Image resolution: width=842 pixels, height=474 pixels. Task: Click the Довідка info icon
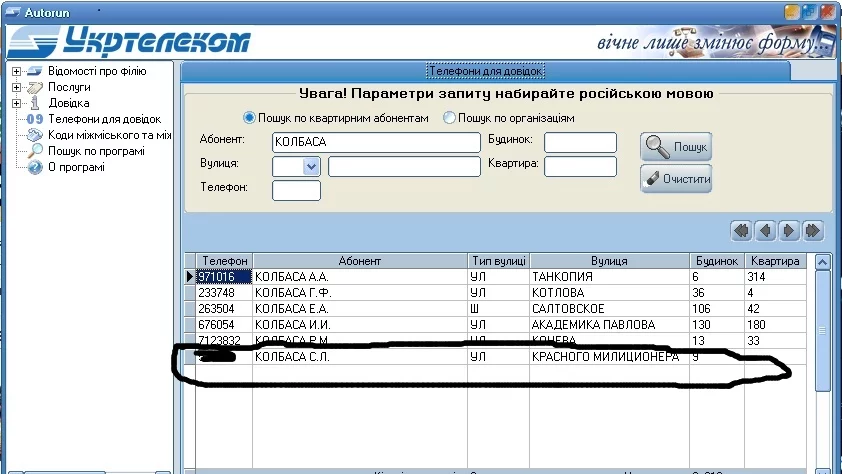(x=35, y=103)
